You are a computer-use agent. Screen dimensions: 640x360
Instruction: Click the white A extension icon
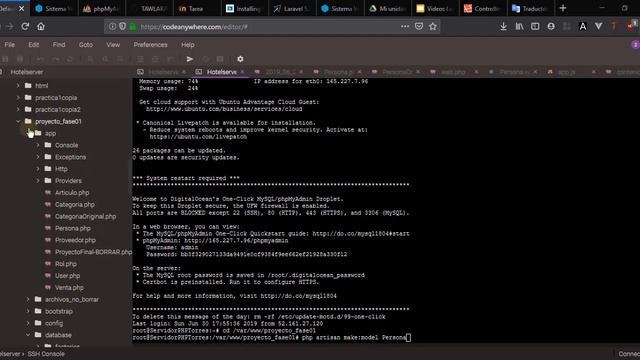[582, 27]
